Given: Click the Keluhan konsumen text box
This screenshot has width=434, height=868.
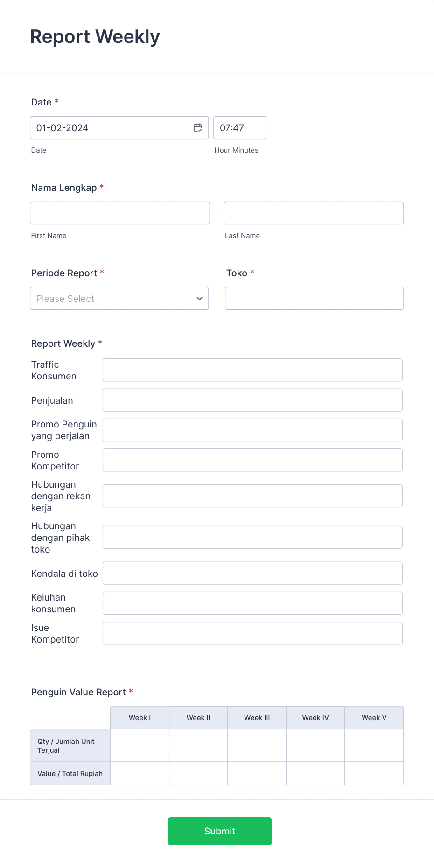Looking at the screenshot, I should pyautogui.click(x=252, y=603).
